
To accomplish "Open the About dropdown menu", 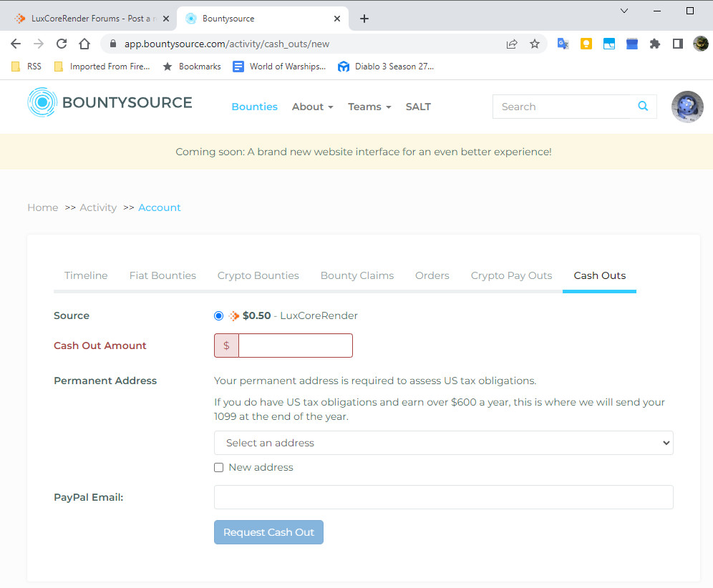I will [x=312, y=107].
